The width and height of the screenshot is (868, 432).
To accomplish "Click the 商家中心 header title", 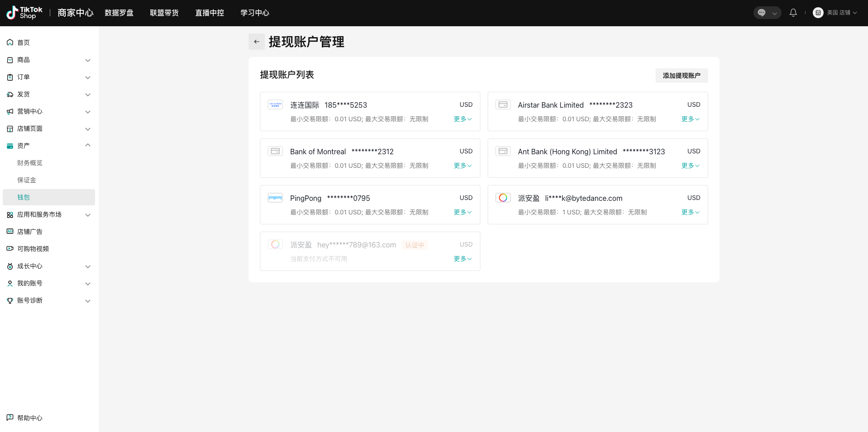I will pos(76,13).
